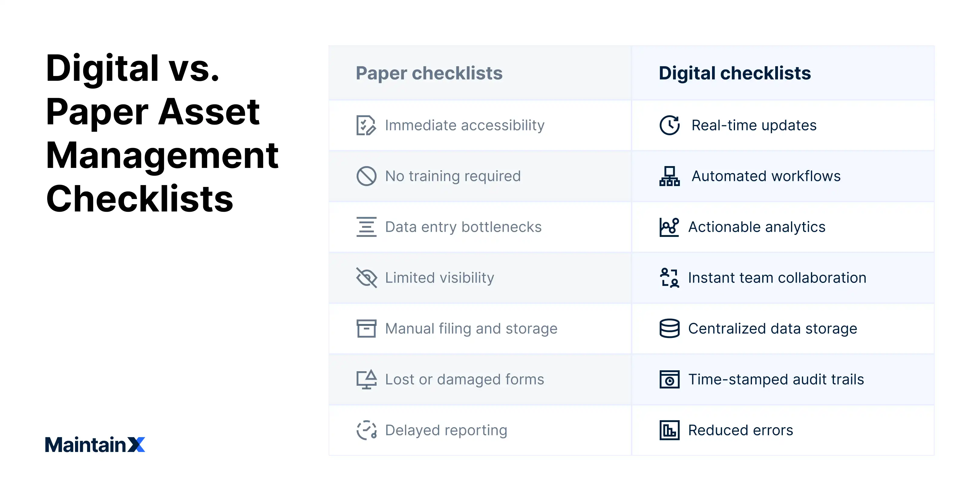Click the Reduced errors text label
980x501 pixels.
(x=740, y=430)
